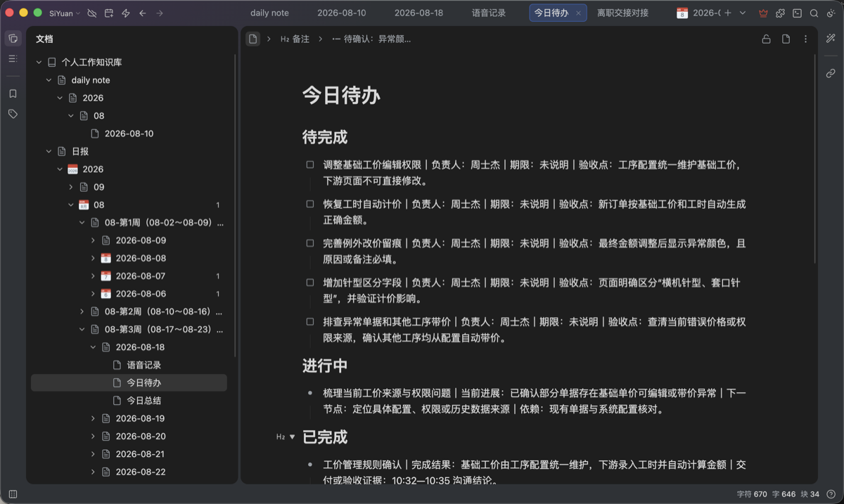Switch to the 2026-08-18 tab
Screen dimensions: 844x504
(418, 13)
